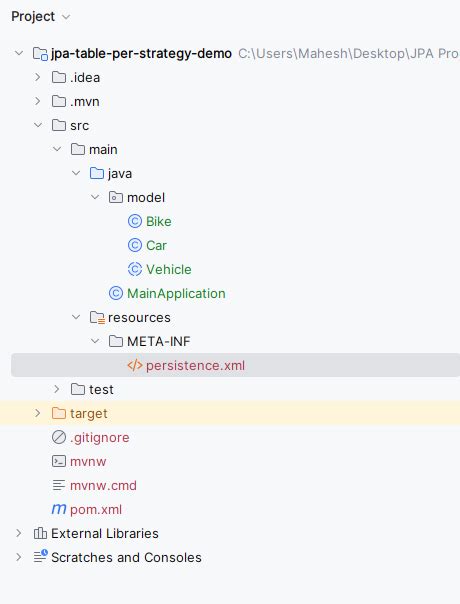This screenshot has height=604, width=460.
Task: Click the Car class icon
Action: point(135,245)
